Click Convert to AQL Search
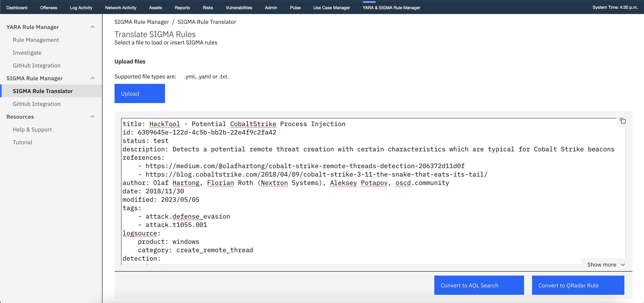The image size is (644, 303). pos(479,285)
